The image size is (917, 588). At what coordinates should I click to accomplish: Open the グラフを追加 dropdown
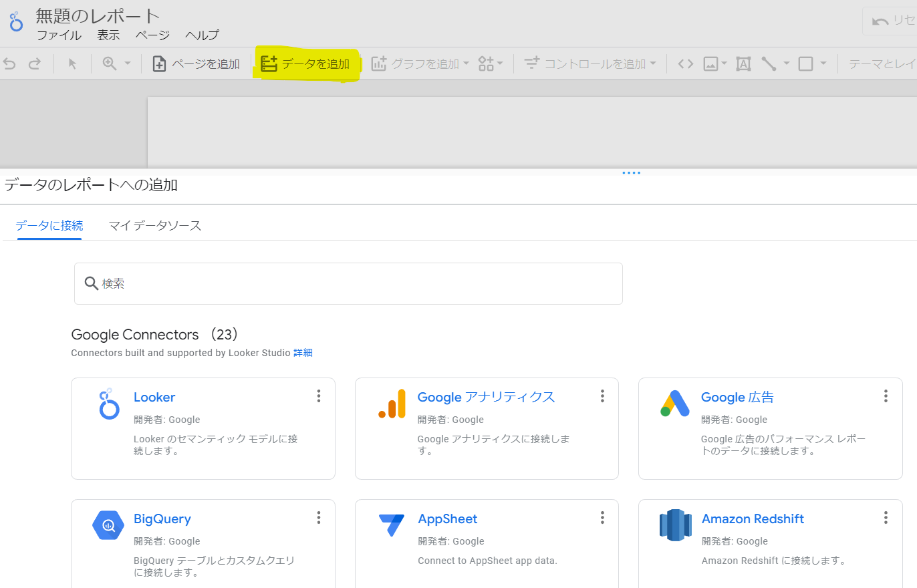[x=420, y=63]
